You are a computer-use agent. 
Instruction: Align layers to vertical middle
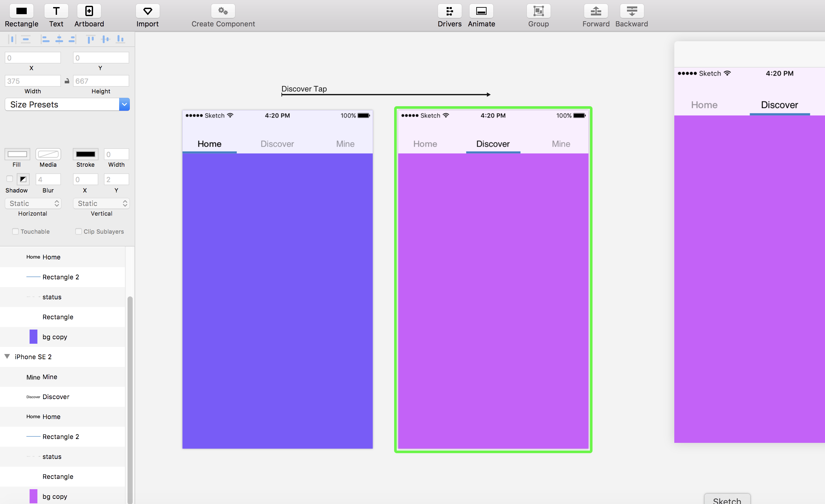106,39
